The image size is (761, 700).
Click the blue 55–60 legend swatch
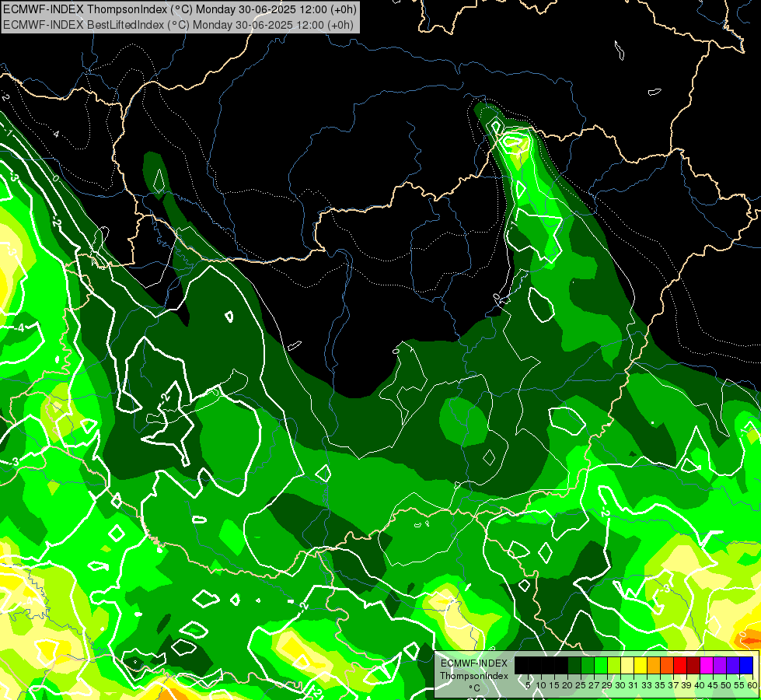pyautogui.click(x=746, y=665)
